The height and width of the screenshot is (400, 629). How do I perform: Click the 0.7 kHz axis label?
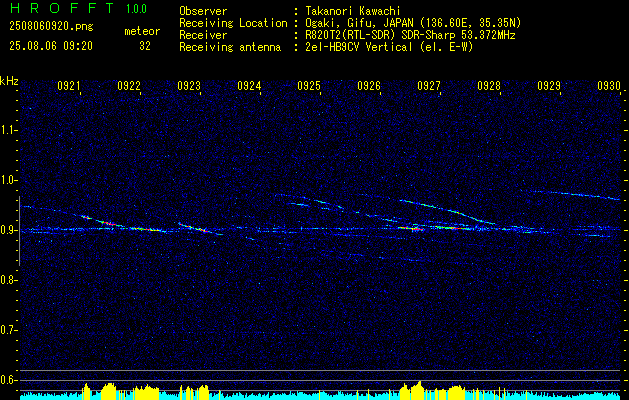point(8,330)
